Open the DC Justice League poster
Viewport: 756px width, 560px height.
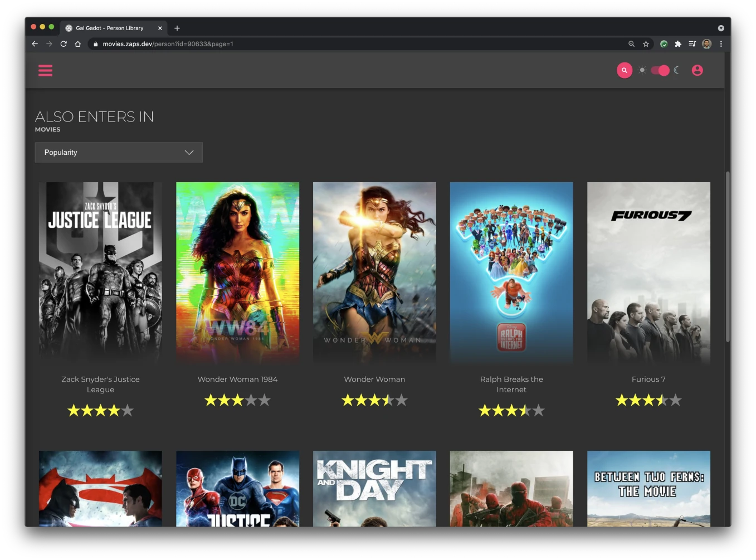point(237,489)
